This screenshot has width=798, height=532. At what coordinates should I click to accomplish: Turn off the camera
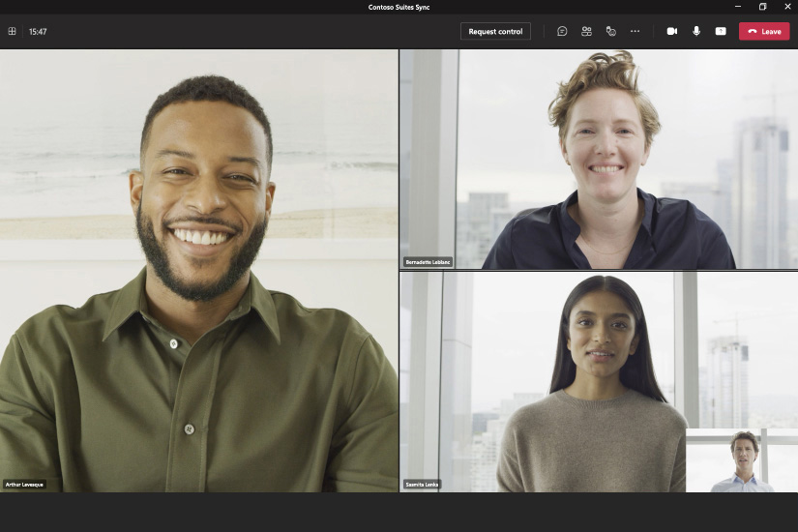(x=672, y=31)
